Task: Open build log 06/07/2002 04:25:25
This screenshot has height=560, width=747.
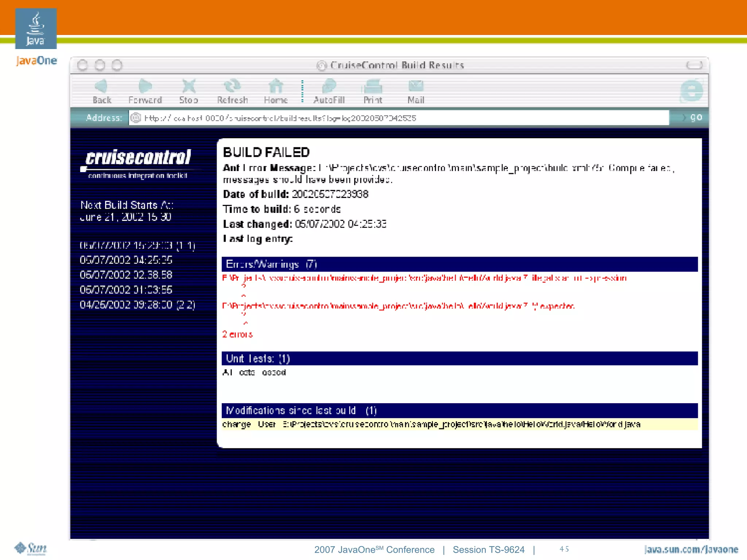Action: (126, 260)
